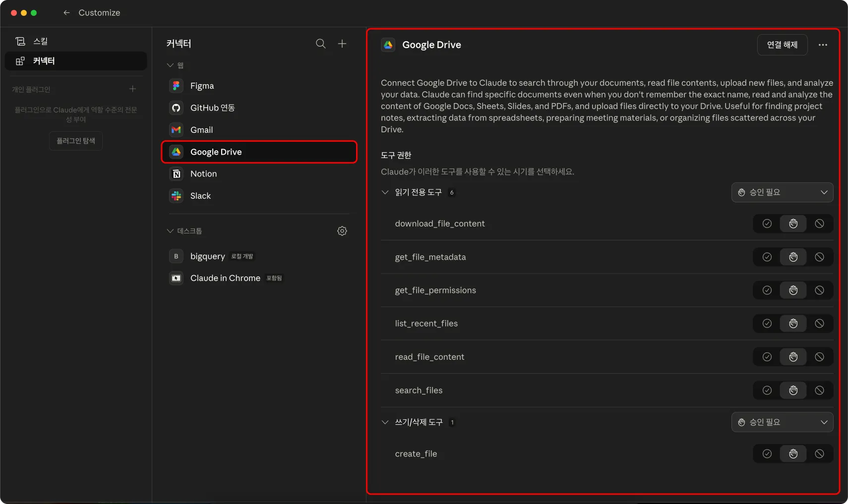Open the Notion connector
This screenshot has width=848, height=504.
coord(259,174)
